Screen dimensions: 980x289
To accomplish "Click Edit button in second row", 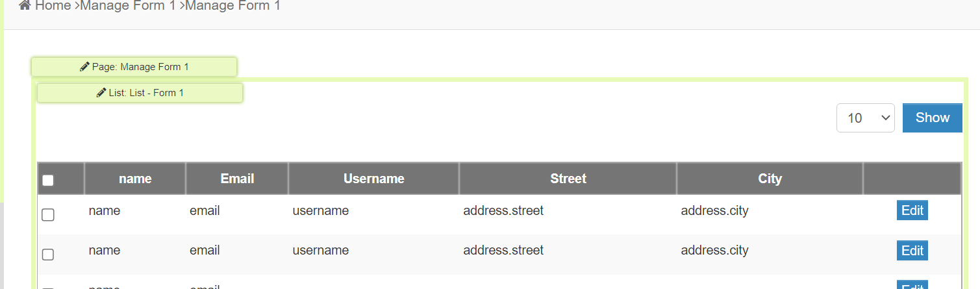I will point(912,251).
